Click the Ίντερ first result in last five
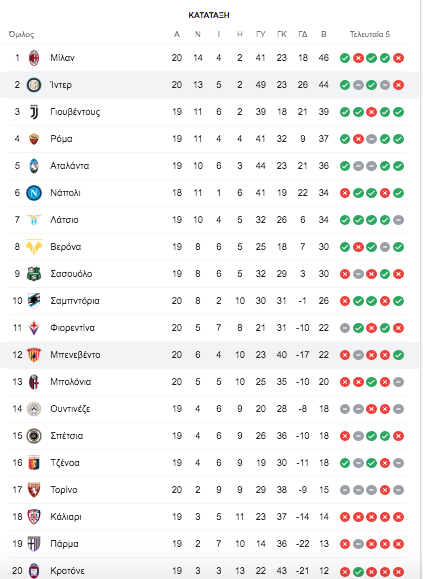This screenshot has width=423, height=579. click(345, 85)
